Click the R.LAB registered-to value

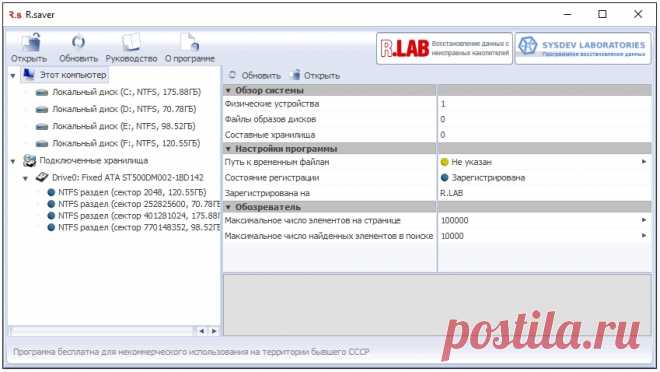(x=451, y=193)
